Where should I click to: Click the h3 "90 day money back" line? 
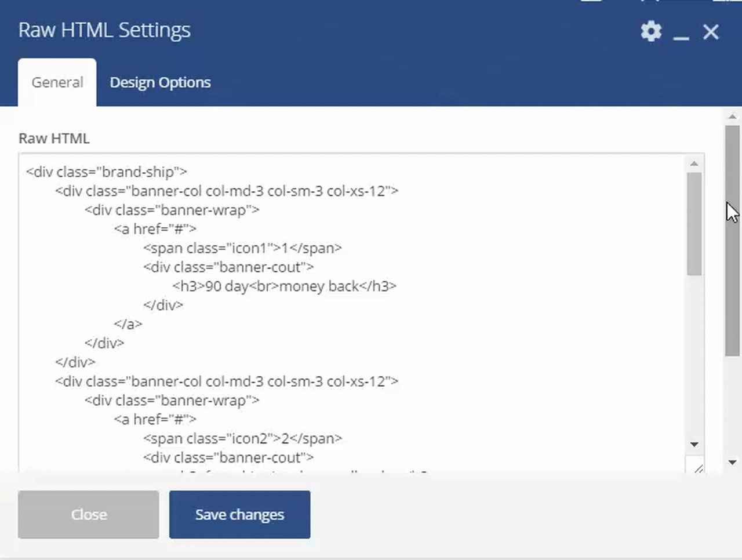[x=284, y=286]
